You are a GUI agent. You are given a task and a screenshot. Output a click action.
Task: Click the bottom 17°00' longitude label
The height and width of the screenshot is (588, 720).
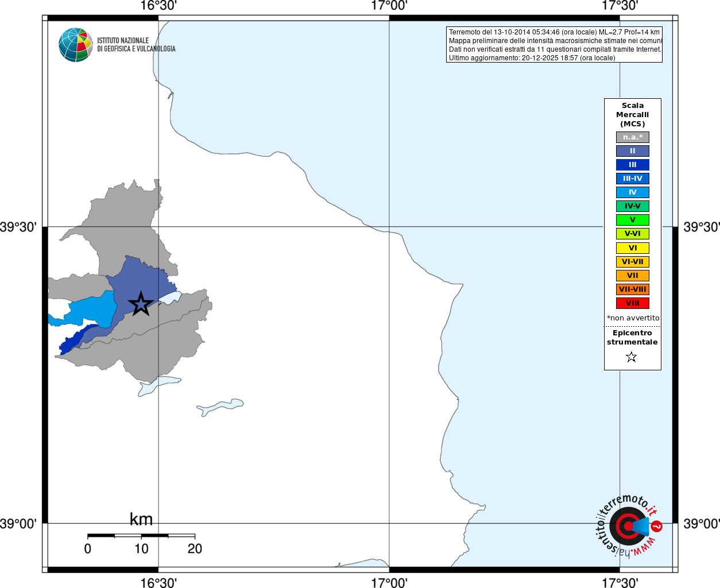click(389, 583)
